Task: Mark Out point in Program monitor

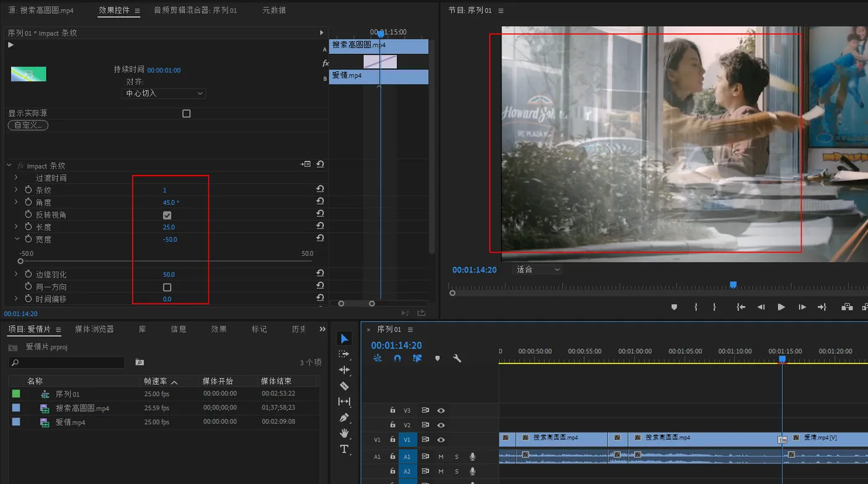Action: [714, 307]
